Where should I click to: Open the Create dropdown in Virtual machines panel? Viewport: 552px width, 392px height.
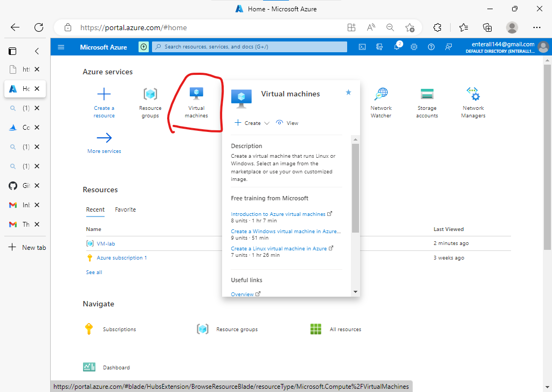coord(251,123)
